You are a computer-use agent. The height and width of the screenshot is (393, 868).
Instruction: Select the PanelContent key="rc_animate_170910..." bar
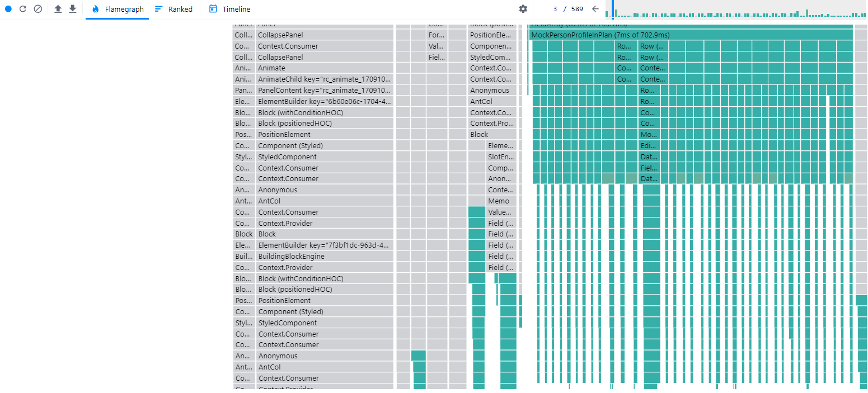[x=325, y=91]
